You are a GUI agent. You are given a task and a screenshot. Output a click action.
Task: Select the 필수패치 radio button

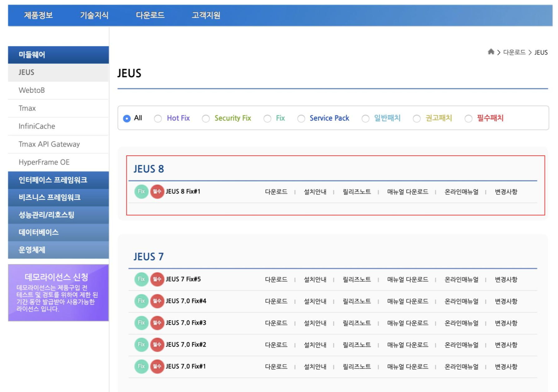click(468, 118)
